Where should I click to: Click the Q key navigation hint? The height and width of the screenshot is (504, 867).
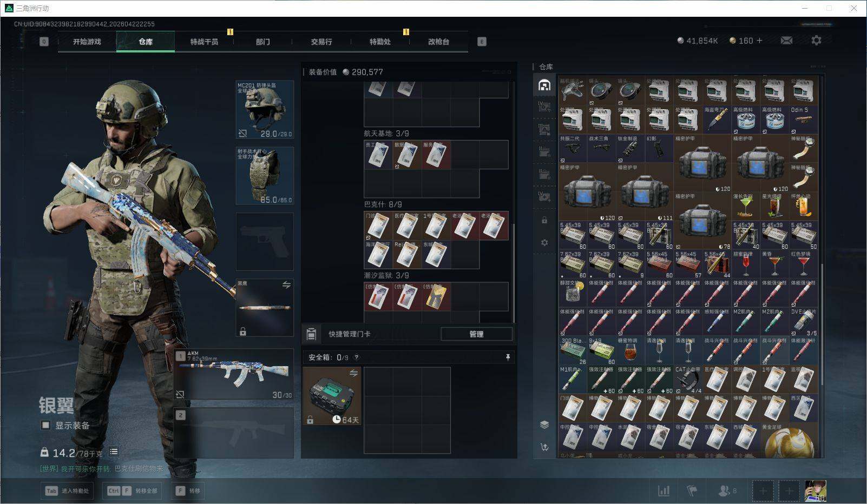click(44, 42)
